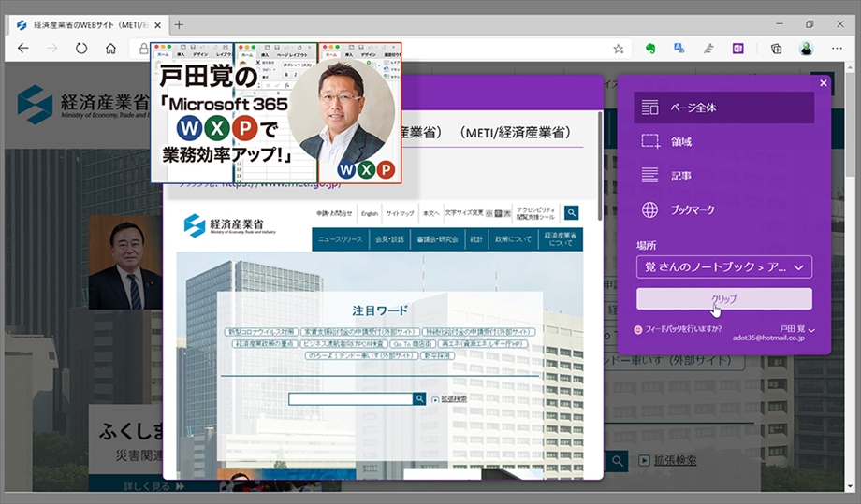This screenshot has width=861, height=504.
Task: Click サイトマップ link in preview header
Action: (x=400, y=213)
